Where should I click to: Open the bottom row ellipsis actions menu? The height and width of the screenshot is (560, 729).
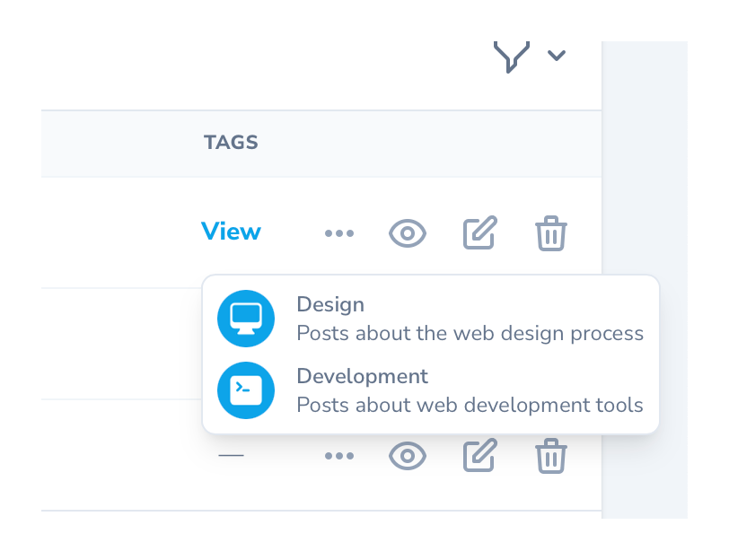pos(338,456)
